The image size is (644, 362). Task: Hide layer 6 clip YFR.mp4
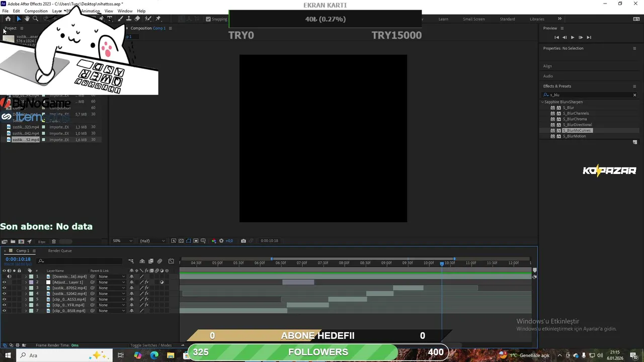tap(4, 305)
